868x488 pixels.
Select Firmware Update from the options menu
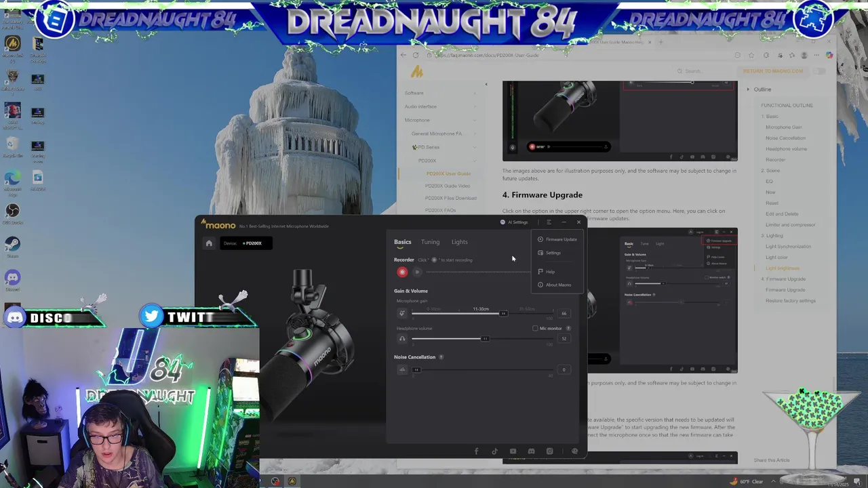[557, 239]
